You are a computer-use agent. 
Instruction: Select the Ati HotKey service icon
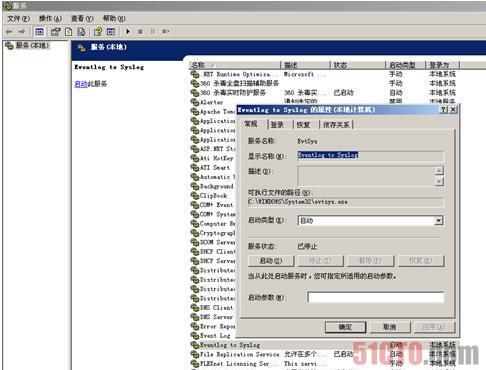tap(195, 158)
